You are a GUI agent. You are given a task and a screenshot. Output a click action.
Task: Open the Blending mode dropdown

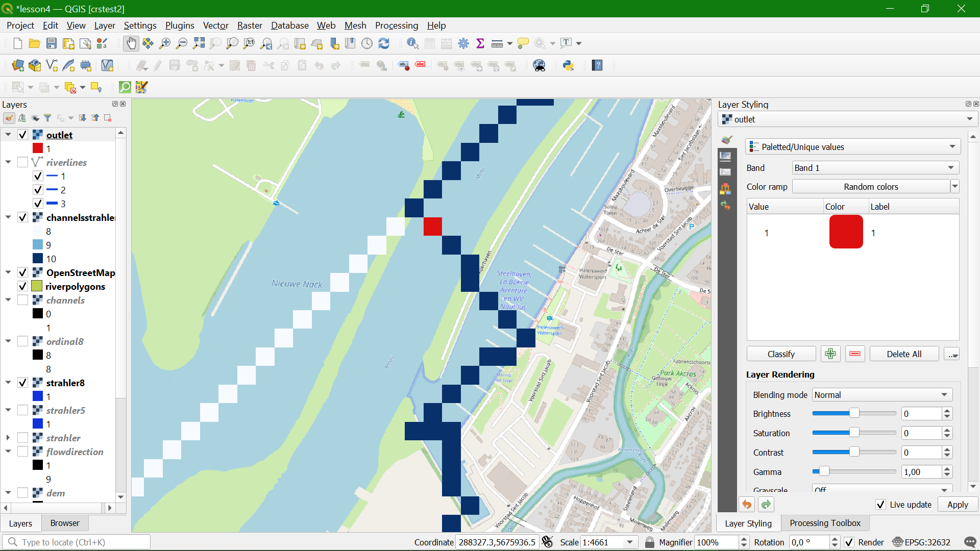881,394
